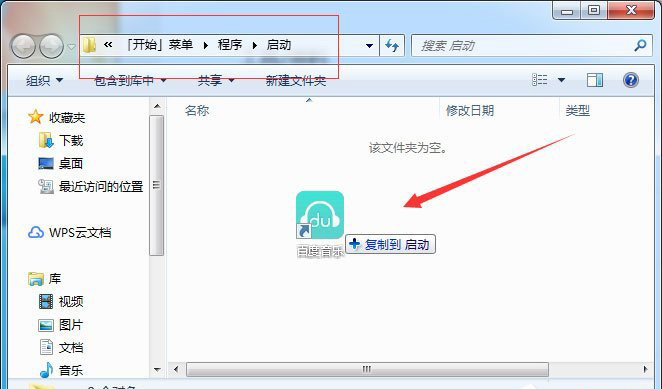Click the 图片 picture icon

point(46,325)
